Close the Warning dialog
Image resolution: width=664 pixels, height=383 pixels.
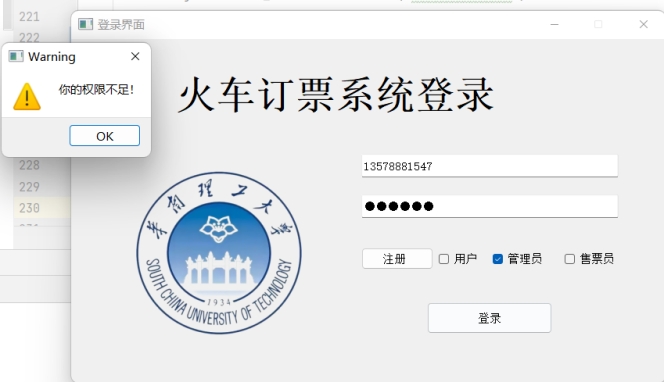click(x=135, y=56)
